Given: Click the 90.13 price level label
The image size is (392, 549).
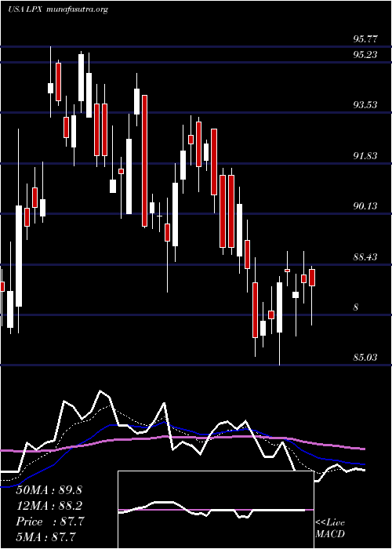Looking at the screenshot, I should 365,205.
